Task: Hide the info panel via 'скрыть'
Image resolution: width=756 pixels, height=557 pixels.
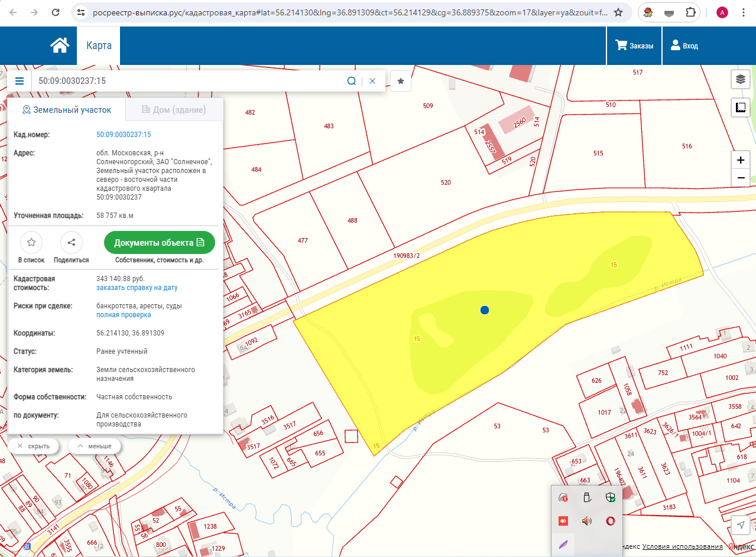Action: pyautogui.click(x=34, y=446)
